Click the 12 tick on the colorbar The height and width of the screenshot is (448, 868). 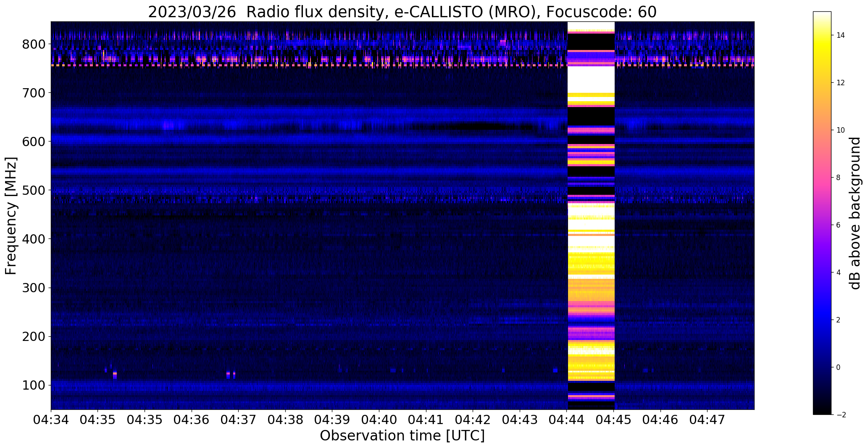[841, 83]
